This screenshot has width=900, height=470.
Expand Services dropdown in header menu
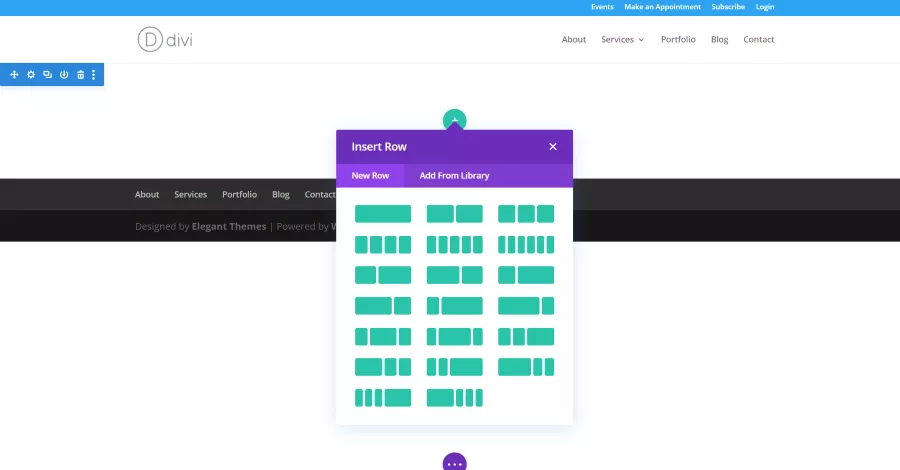coord(622,40)
